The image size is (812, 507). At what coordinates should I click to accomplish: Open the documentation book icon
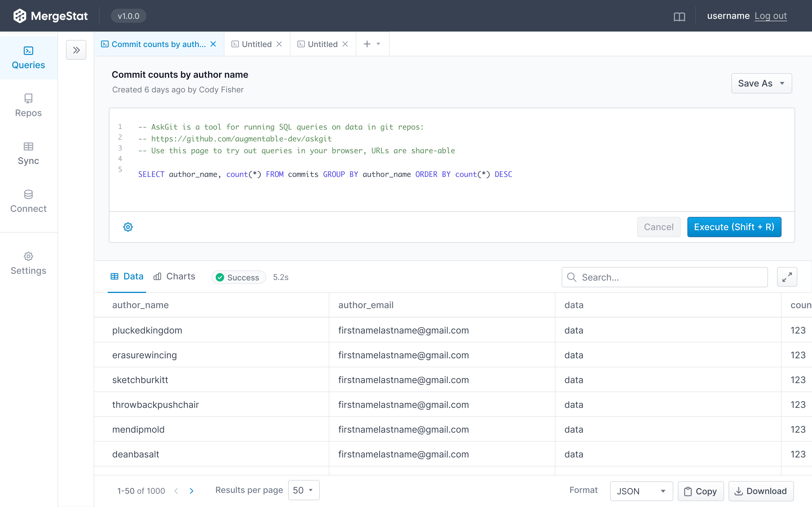coord(680,16)
